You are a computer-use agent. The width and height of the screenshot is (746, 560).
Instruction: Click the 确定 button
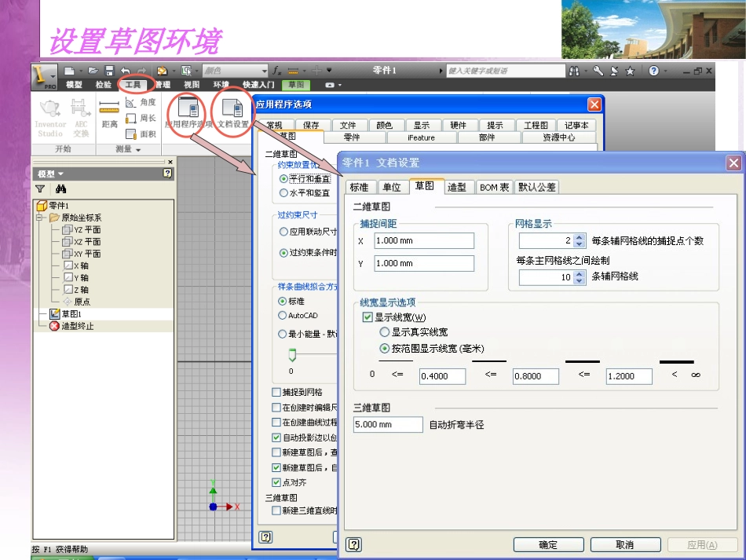pyautogui.click(x=548, y=545)
